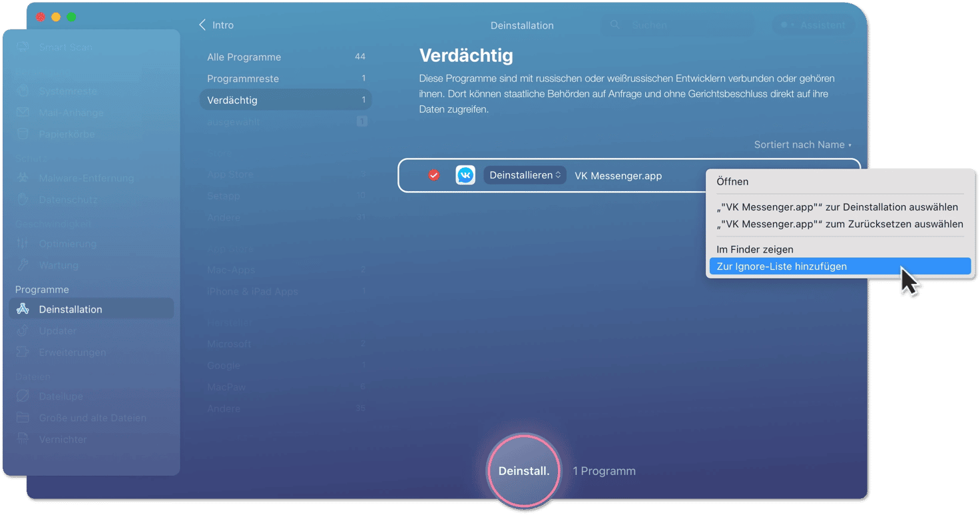Filter by the Setapp source
This screenshot has width=980, height=515.
tap(286, 196)
